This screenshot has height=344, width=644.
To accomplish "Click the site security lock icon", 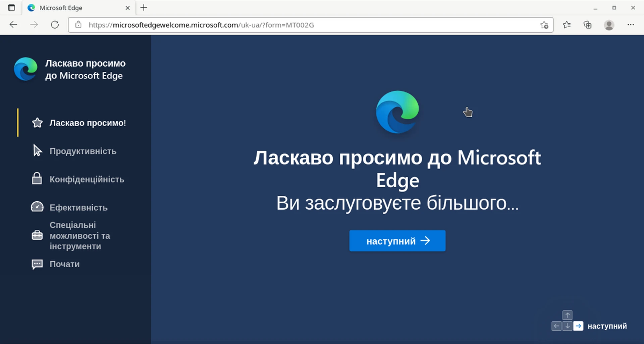I will [x=78, y=25].
